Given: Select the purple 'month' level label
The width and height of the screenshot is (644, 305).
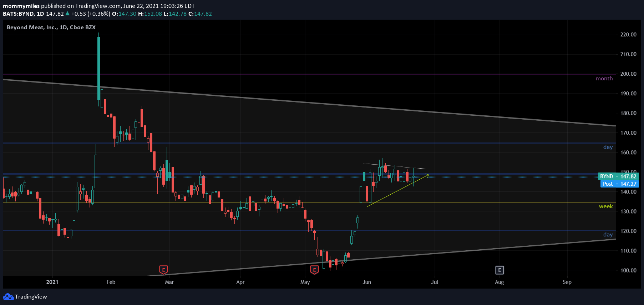Looking at the screenshot, I should point(604,79).
